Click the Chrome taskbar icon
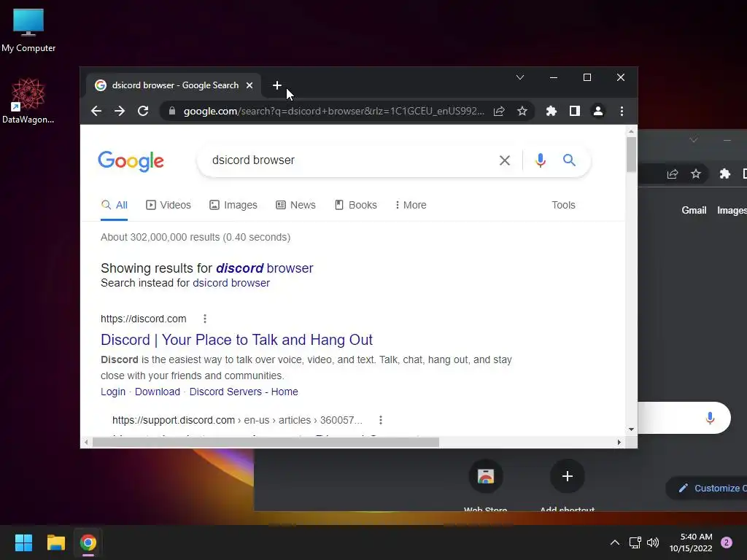The height and width of the screenshot is (560, 747). [88, 542]
